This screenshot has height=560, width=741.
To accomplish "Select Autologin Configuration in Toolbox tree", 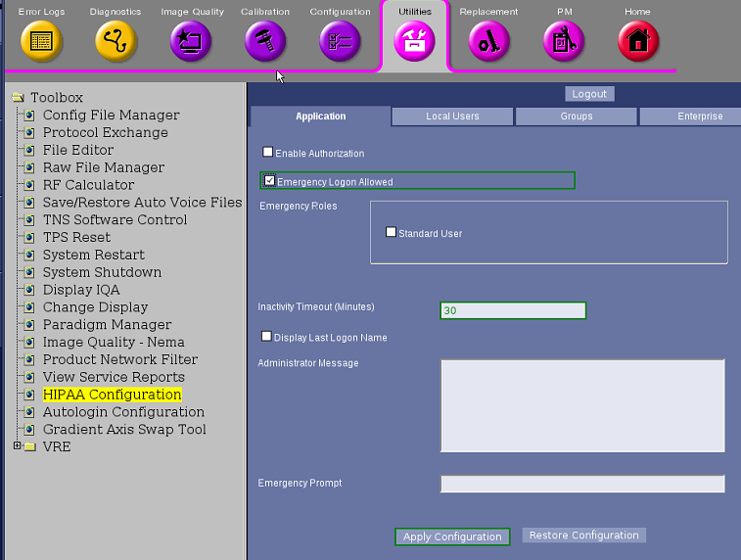I will click(110, 412).
